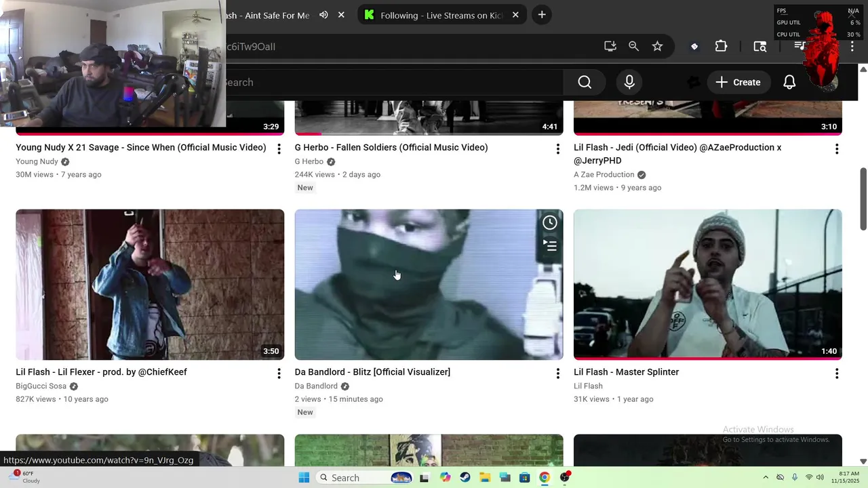The image size is (868, 488).
Task: Launch Copilot from the taskbar
Action: pyautogui.click(x=445, y=478)
